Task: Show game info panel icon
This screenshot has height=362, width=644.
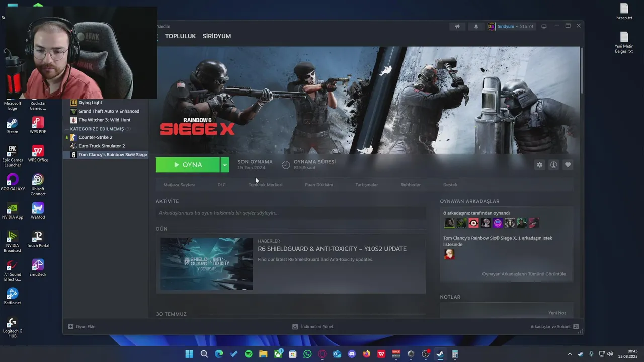Action: 553,165
